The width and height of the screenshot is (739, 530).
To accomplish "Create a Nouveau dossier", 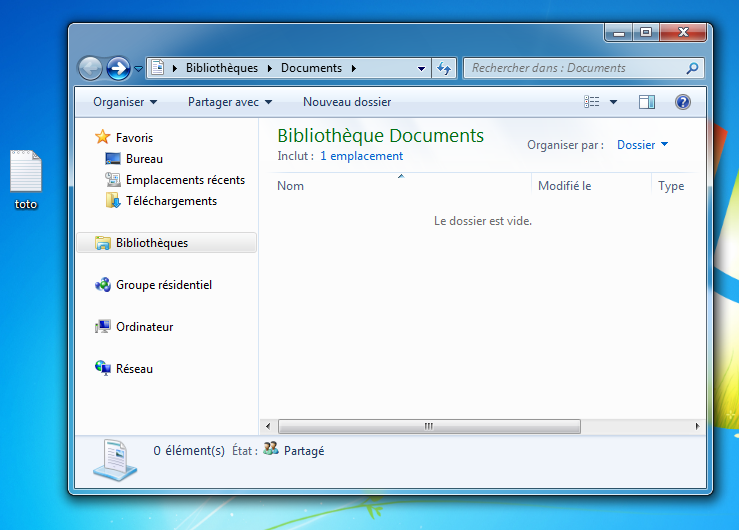I will click(x=347, y=102).
